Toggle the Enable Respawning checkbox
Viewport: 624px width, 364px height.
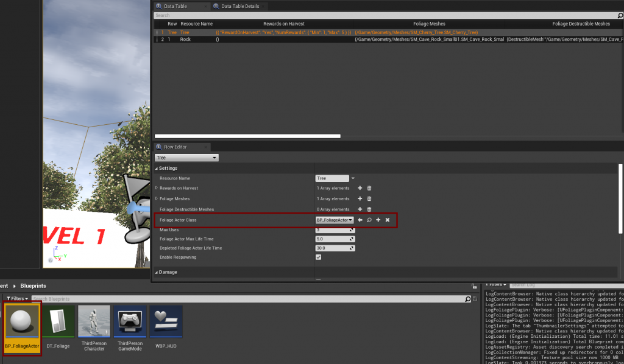[318, 257]
